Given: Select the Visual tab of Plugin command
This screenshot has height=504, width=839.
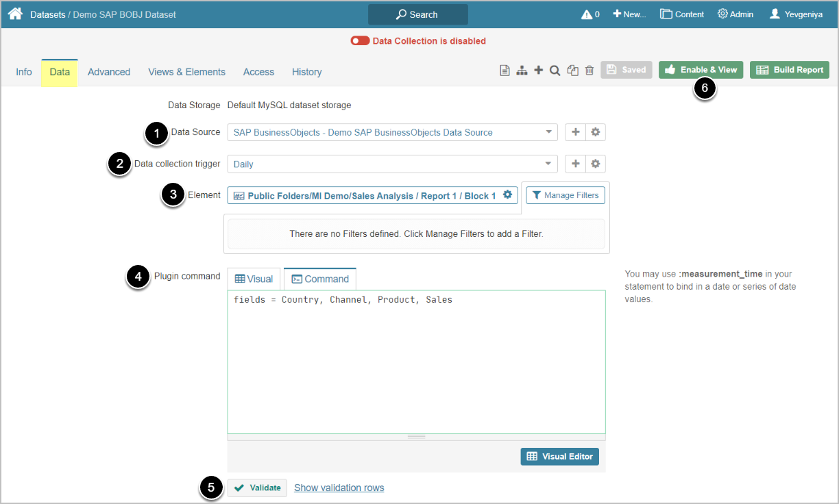Looking at the screenshot, I should click(254, 279).
